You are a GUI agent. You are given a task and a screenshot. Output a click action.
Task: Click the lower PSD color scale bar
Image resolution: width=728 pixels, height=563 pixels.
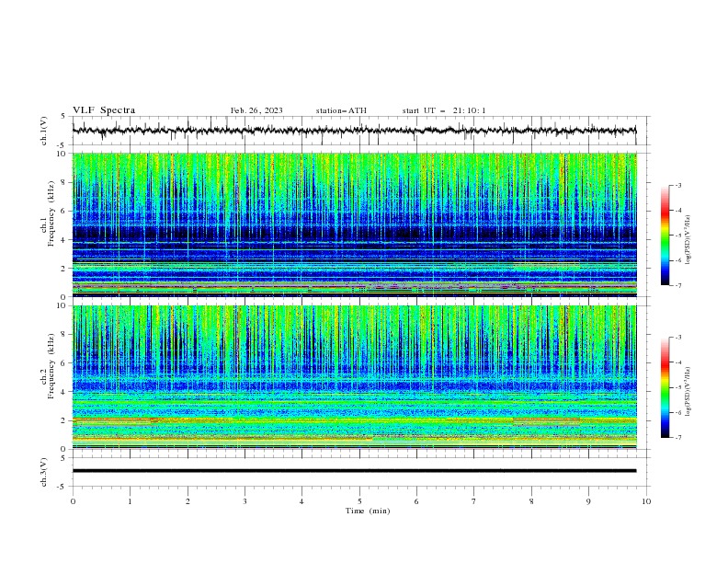pyautogui.click(x=665, y=387)
